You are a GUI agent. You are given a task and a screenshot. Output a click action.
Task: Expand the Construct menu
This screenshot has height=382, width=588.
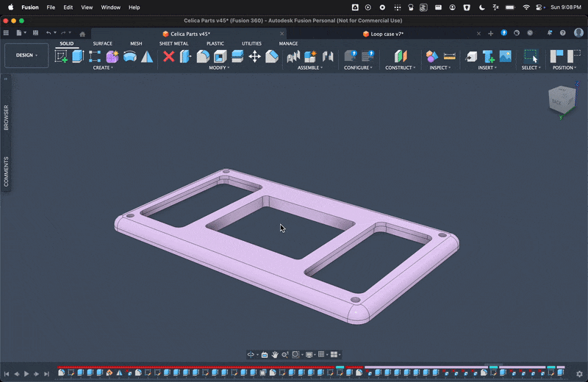[x=400, y=68]
